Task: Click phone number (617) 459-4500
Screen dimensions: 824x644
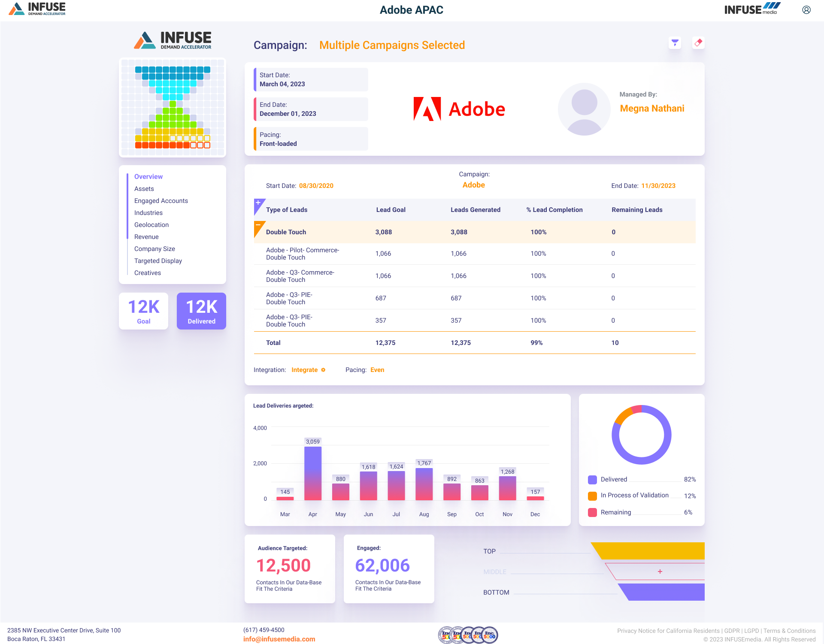Action: pos(264,630)
